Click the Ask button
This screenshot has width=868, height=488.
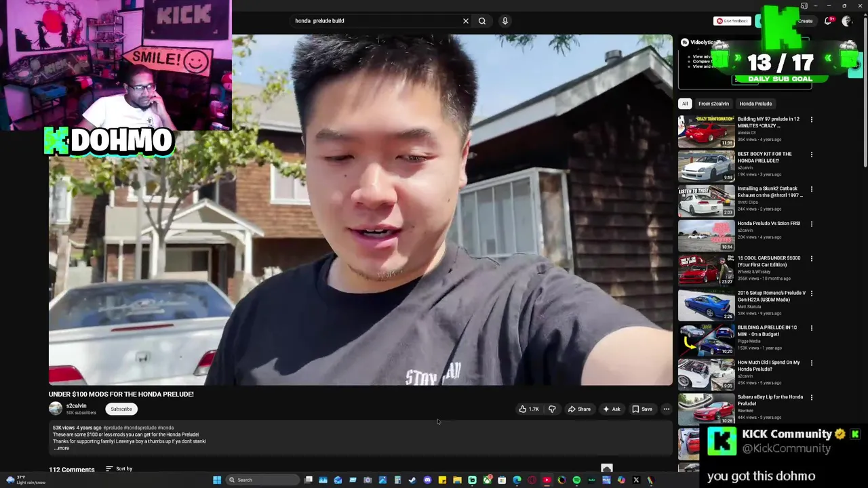point(611,409)
